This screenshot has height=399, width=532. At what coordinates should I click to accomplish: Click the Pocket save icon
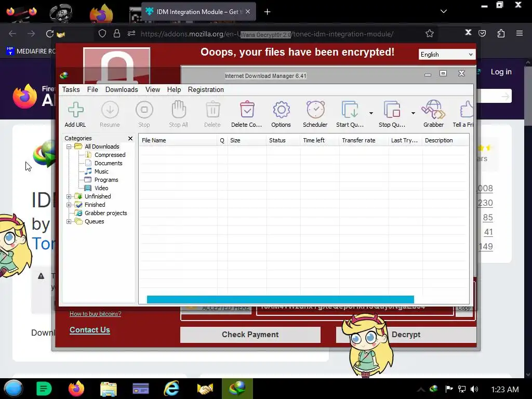[x=482, y=33]
